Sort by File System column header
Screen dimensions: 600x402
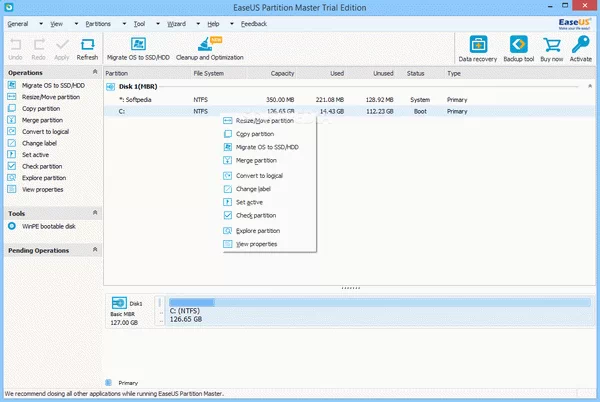[x=218, y=73]
